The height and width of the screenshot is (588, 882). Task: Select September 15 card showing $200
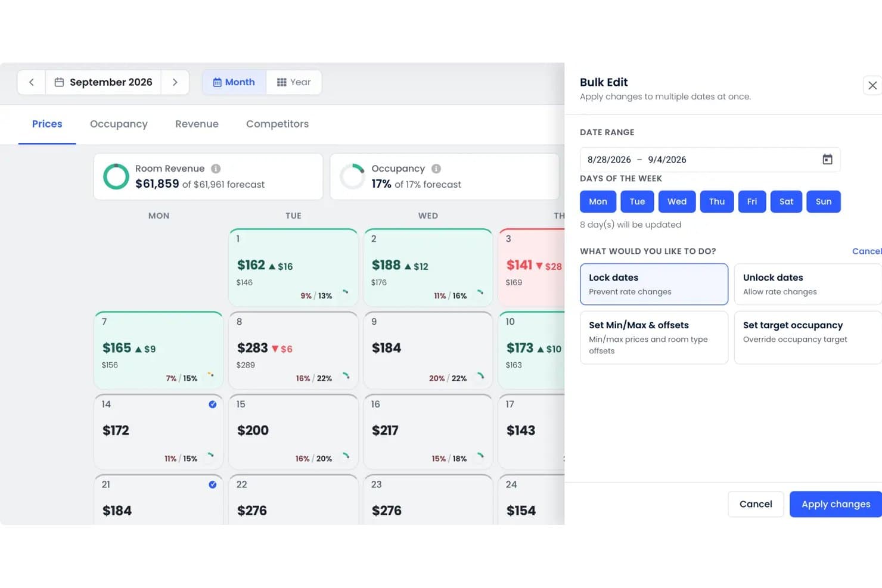pyautogui.click(x=293, y=432)
